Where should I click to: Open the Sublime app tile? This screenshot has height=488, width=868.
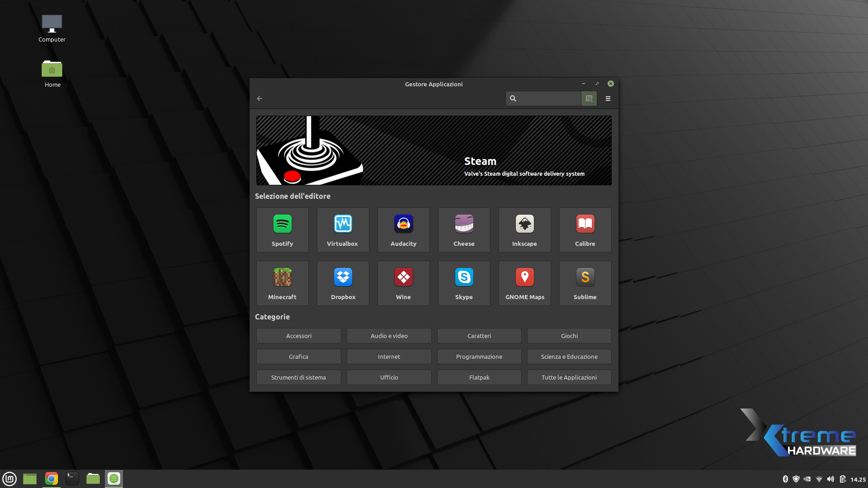click(585, 283)
